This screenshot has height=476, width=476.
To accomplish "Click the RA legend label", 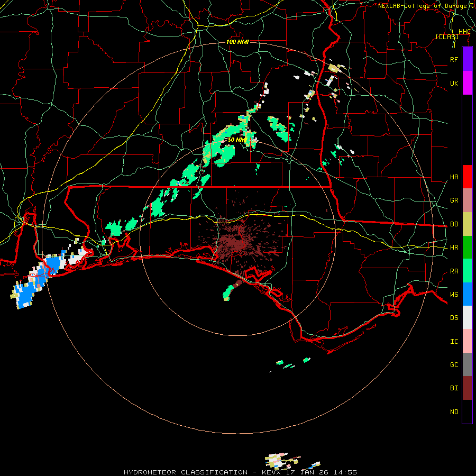I will [x=454, y=271].
